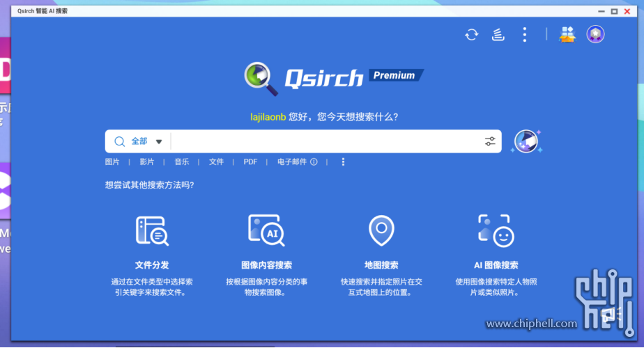
Task: Open the colorful apps box icon
Action: tap(567, 35)
